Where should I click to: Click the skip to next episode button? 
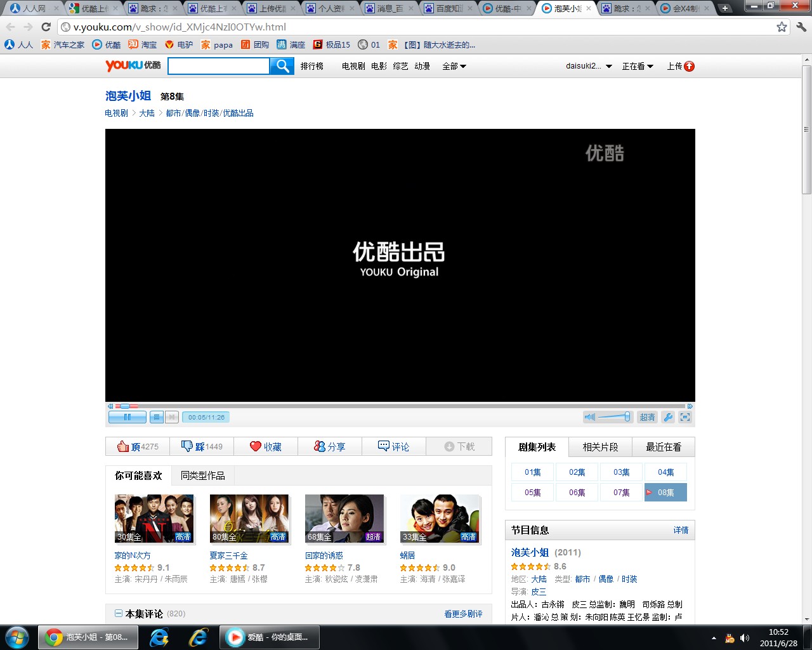[172, 417]
